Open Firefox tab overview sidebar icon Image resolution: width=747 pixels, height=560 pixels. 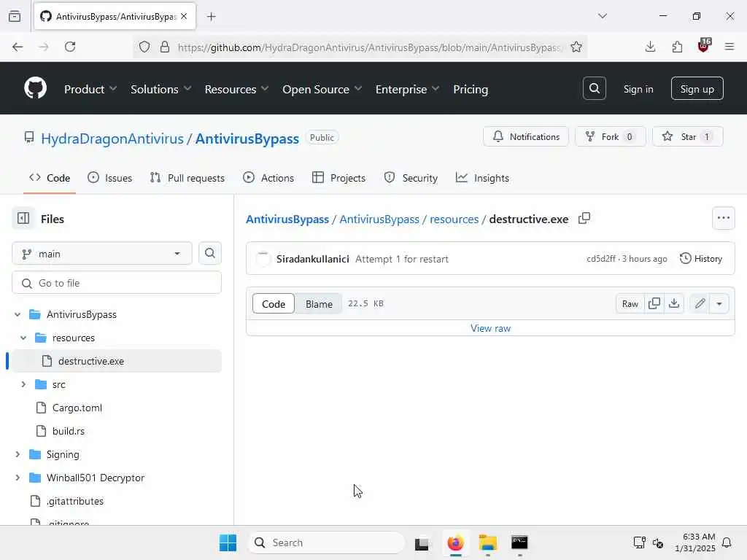(x=15, y=16)
